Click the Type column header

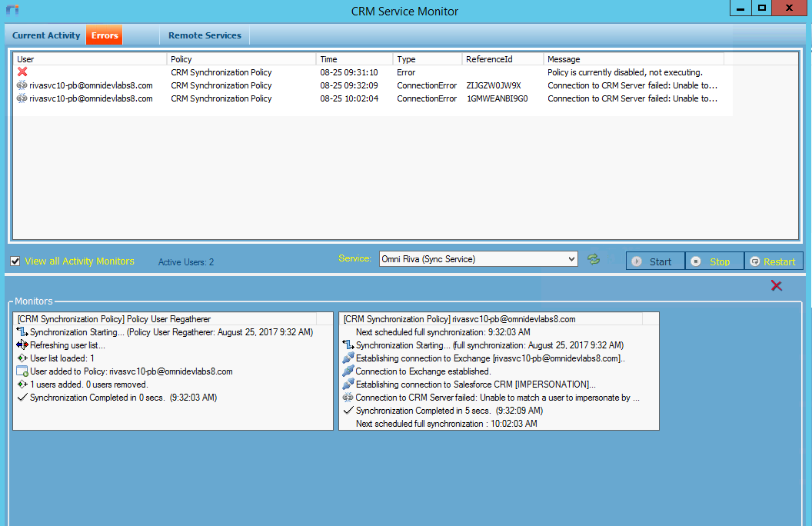tap(428, 59)
